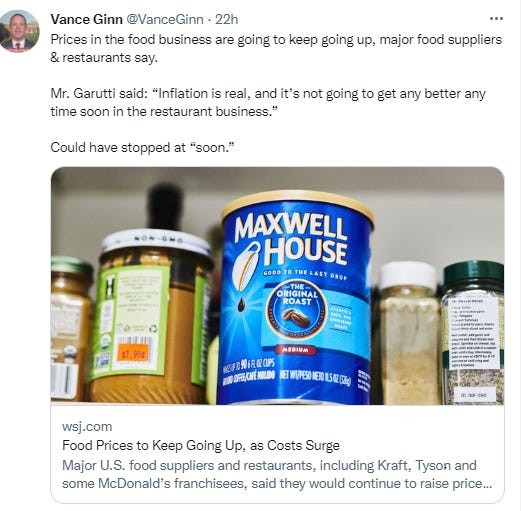Click the small brown jar at image's left edge
The height and width of the screenshot is (511, 521).
click(70, 328)
